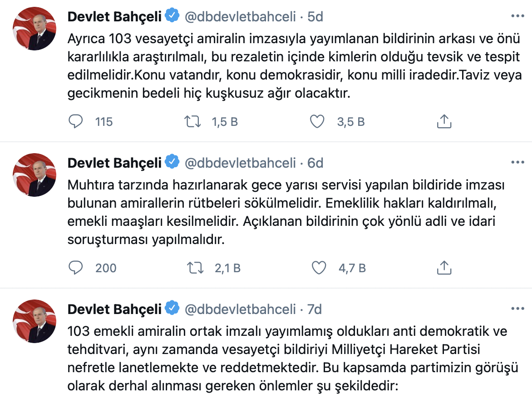Like the tweet with 3,5 B likes

click(x=317, y=121)
